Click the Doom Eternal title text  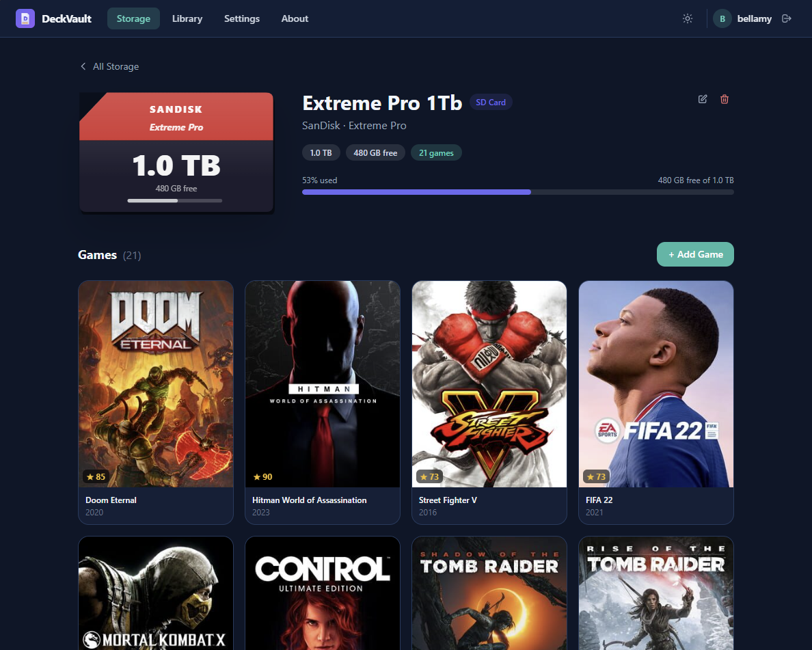(111, 500)
